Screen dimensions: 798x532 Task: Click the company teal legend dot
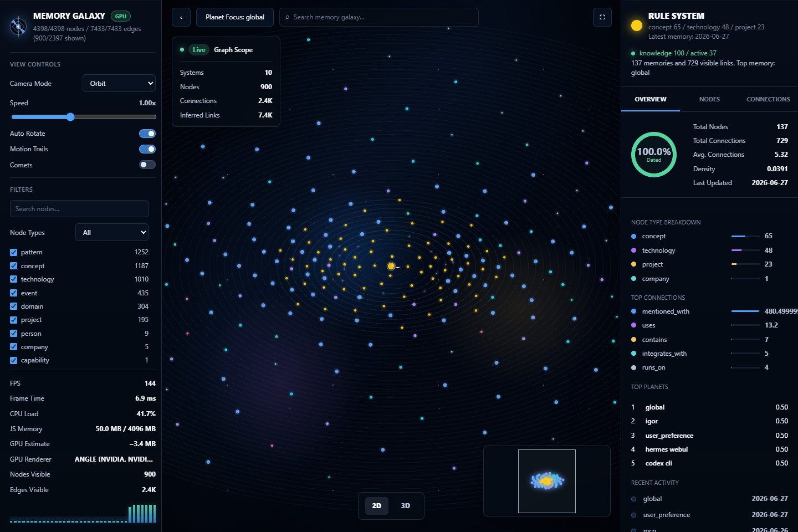[634, 279]
